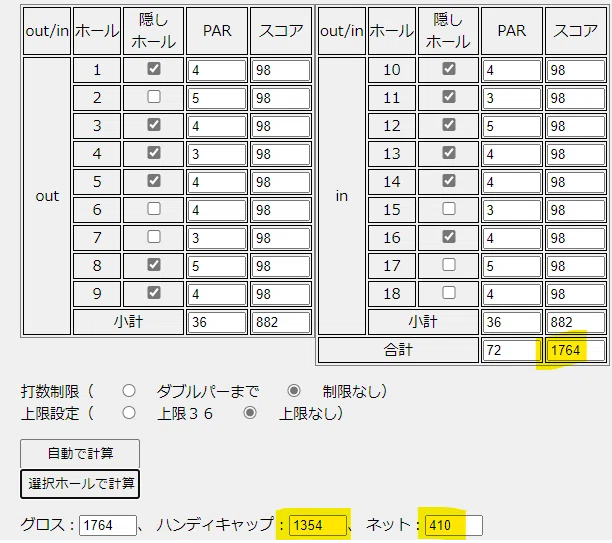This screenshot has width=612, height=543.
Task: Click the PAR field for hole 2
Action: coord(217,98)
